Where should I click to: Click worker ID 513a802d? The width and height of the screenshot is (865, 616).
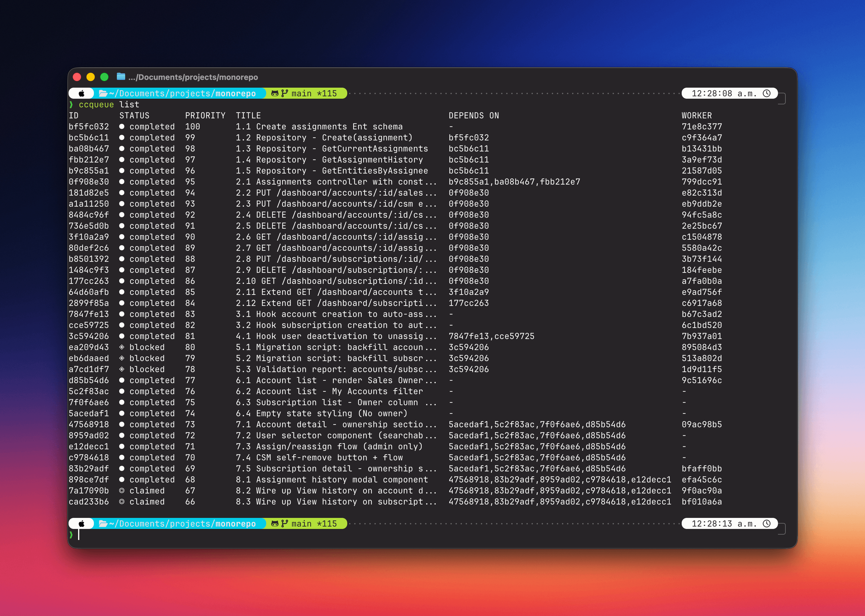tap(702, 358)
